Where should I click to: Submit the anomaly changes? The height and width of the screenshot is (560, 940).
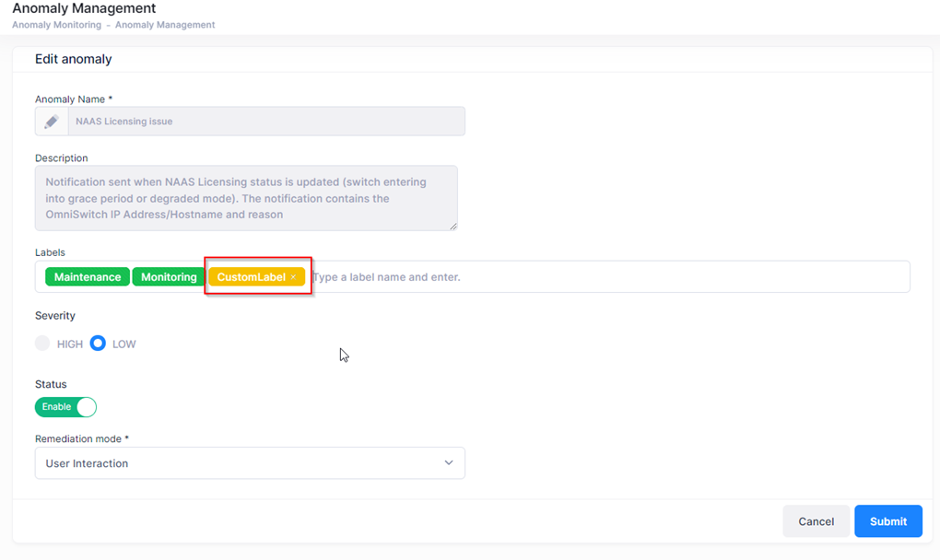click(x=887, y=521)
